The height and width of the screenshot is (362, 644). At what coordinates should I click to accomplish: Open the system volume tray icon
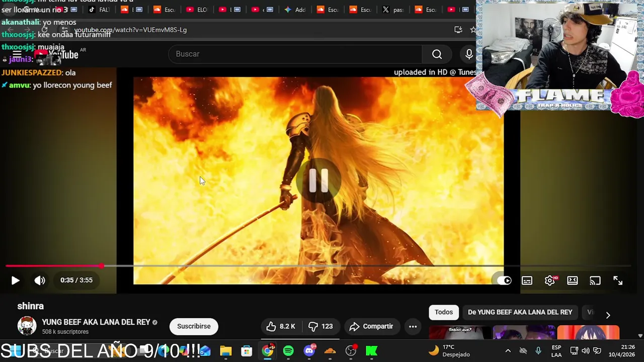point(586,351)
